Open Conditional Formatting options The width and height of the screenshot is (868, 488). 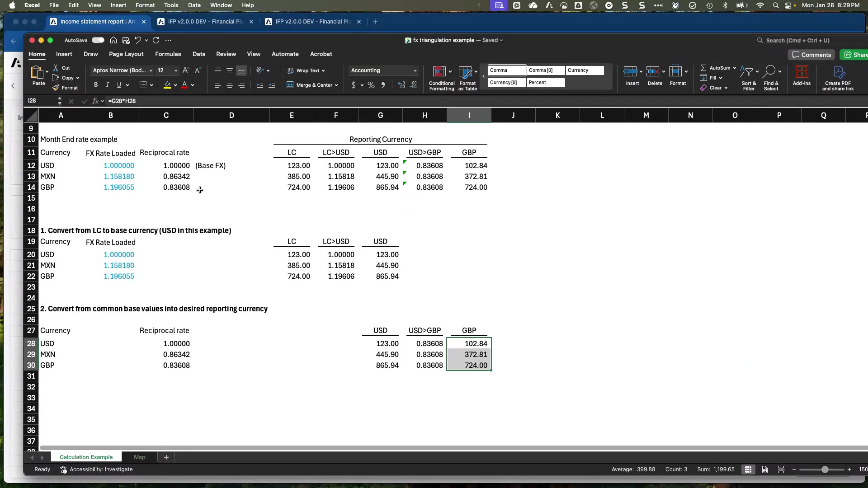pyautogui.click(x=441, y=77)
